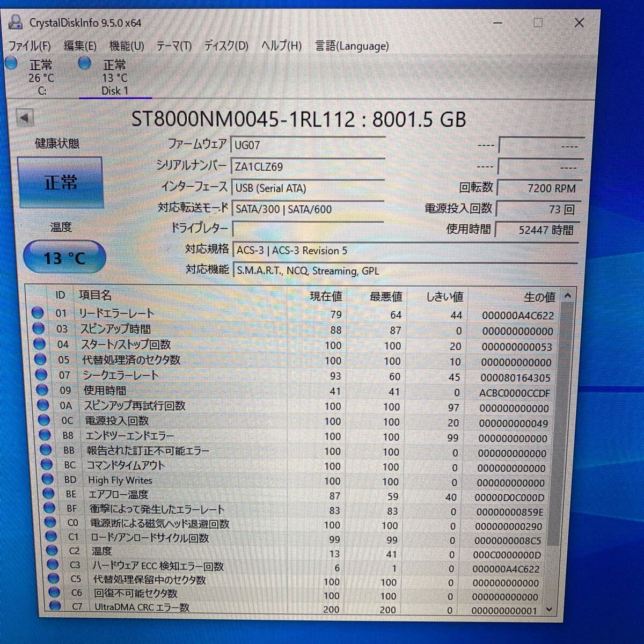
Task: Open the ディスク(D) menu
Action: click(x=226, y=46)
